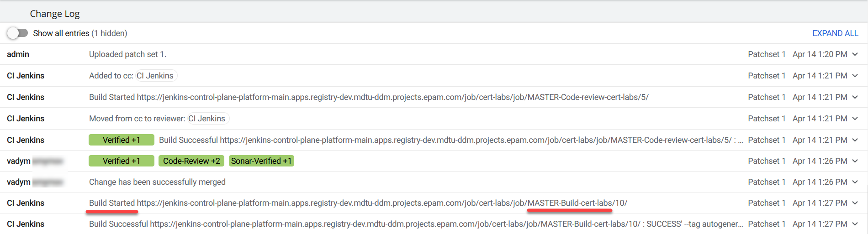Expand the 'Uploaded patch set 1' entry chevron
Screen dimensions: 868x234
pos(855,54)
